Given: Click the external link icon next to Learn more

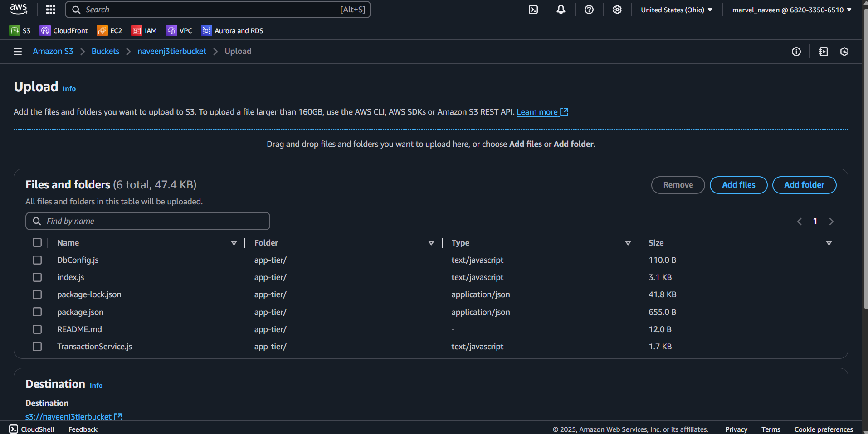Looking at the screenshot, I should click(564, 112).
